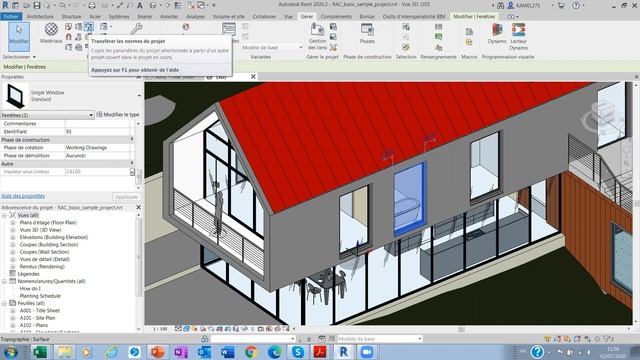640x360 pixels.
Task: Click the Single Window type selector
Action: [x=71, y=96]
